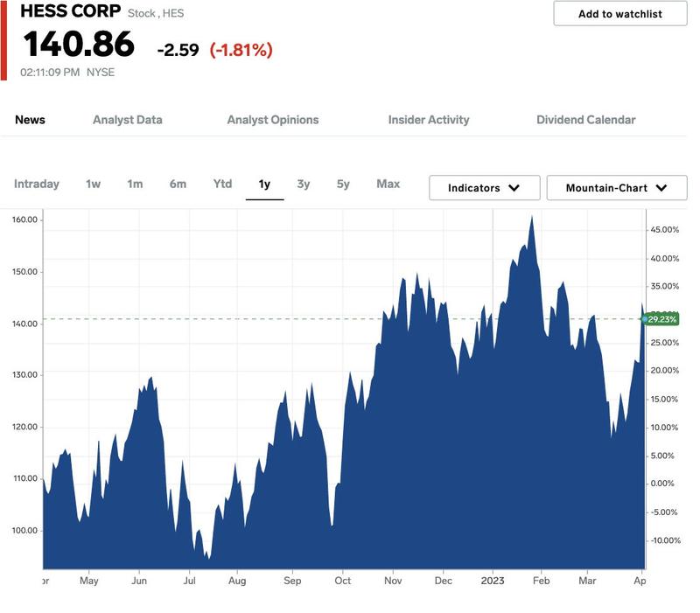Click the stock price 140.86
This screenshot has height=613, width=700.
(79, 45)
